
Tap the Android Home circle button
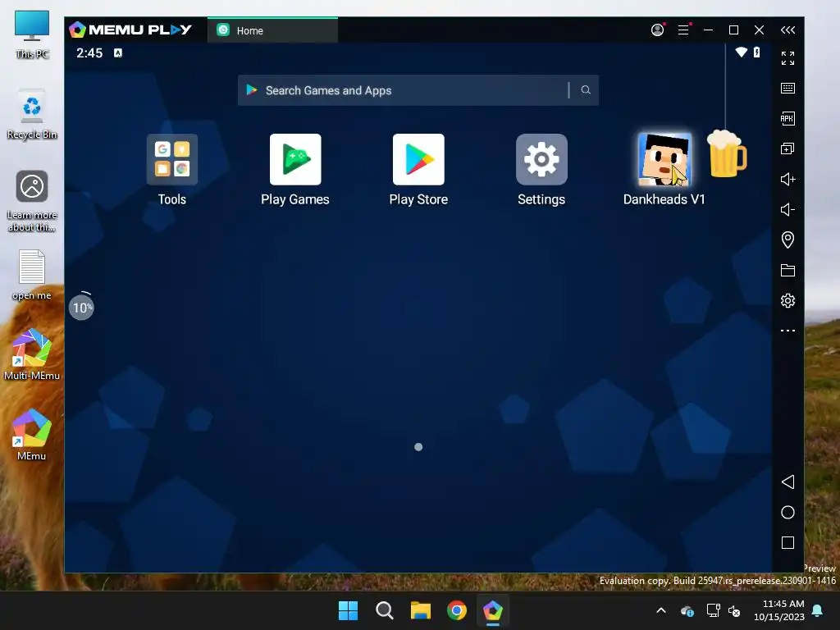click(x=787, y=512)
